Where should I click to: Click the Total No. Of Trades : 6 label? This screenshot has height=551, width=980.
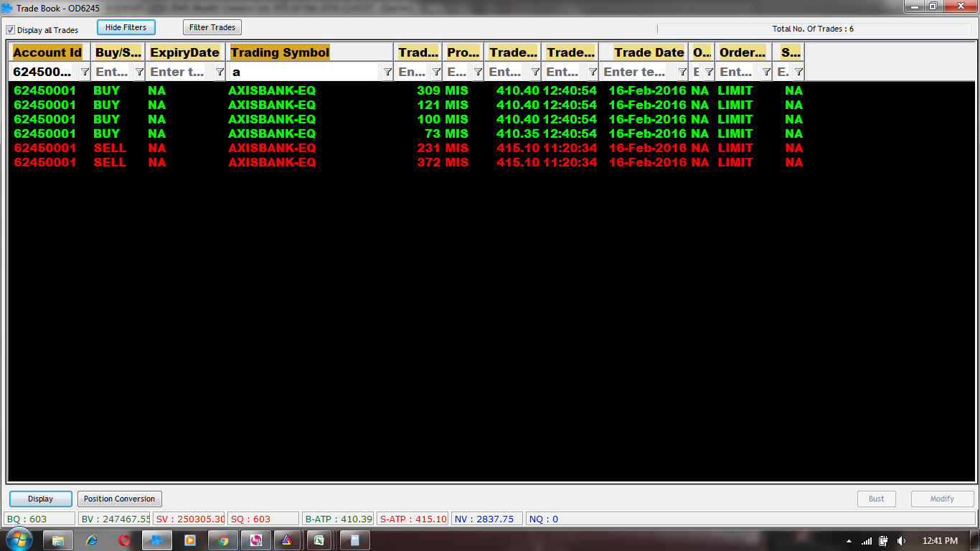tap(813, 29)
